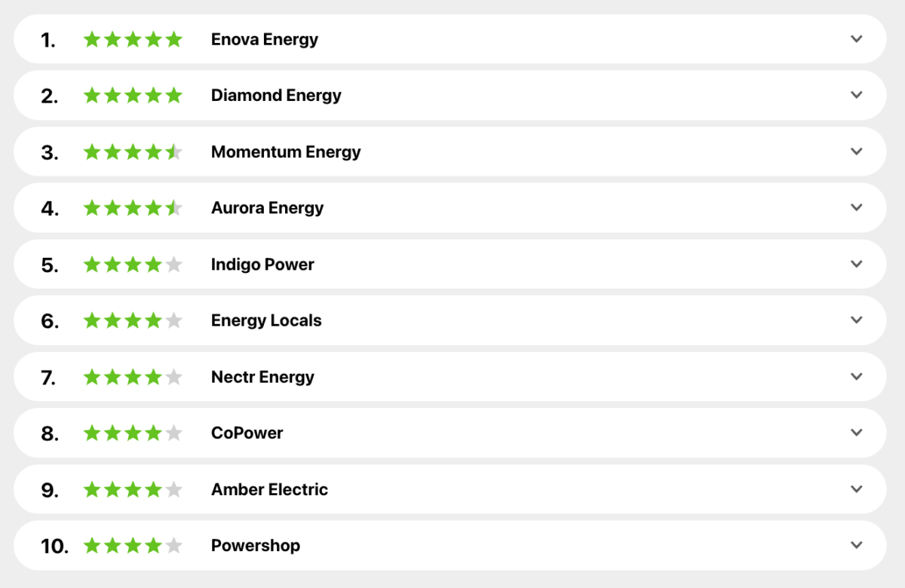The height and width of the screenshot is (588, 905).
Task: Click the number 7 ranking beside Nectr Energy
Action: pos(49,376)
